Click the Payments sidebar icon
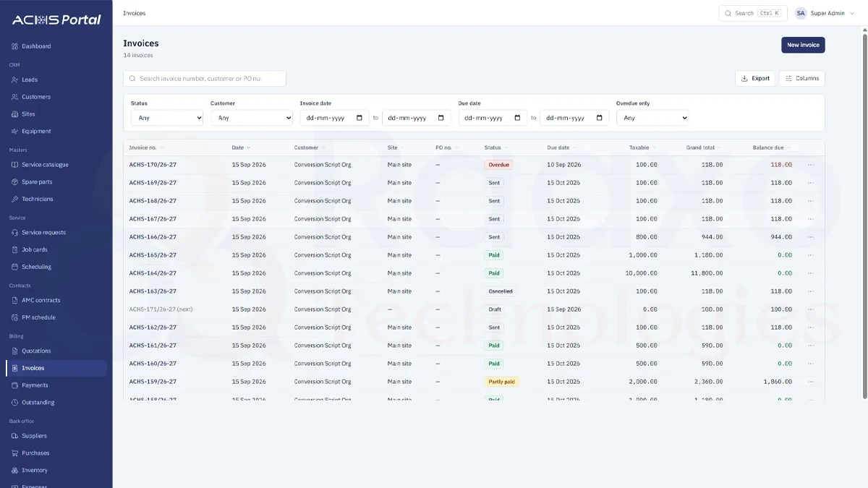This screenshot has width=868, height=488. tap(14, 385)
